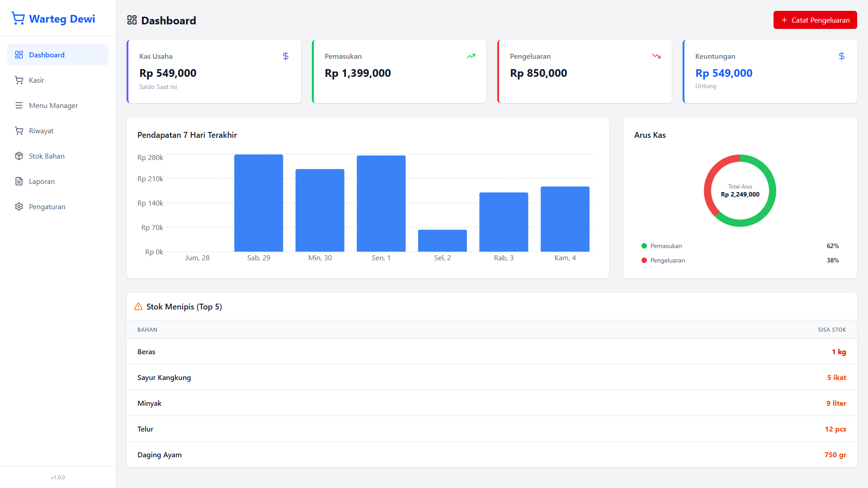868x488 pixels.
Task: Click the Saldo Saat Ini caption
Action: pyautogui.click(x=158, y=87)
